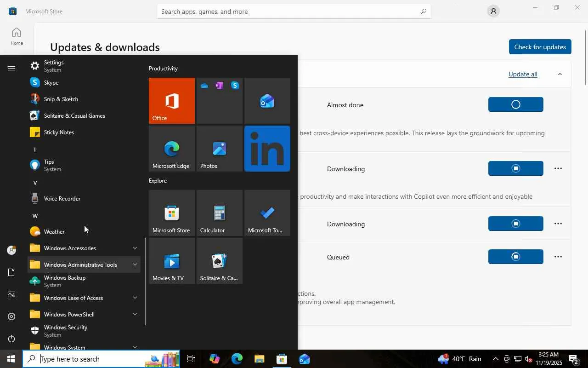Click the Store search magnifier button
The height and width of the screenshot is (368, 588).
[423, 11]
